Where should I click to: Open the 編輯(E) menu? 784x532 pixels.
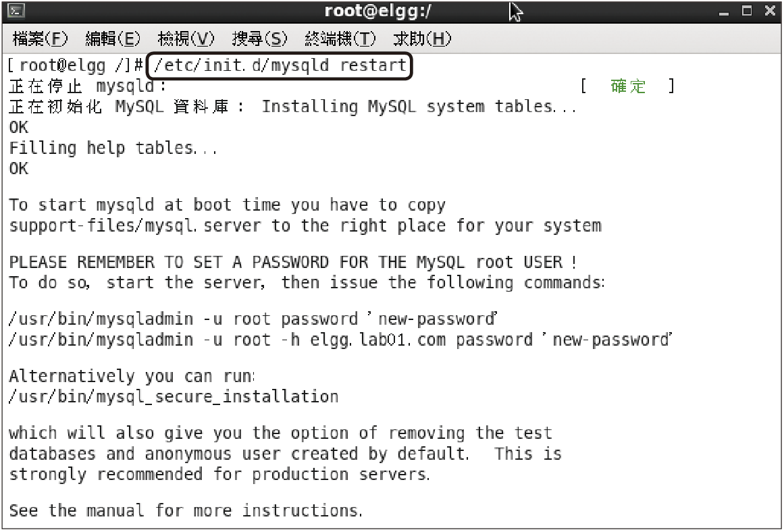coord(113,38)
